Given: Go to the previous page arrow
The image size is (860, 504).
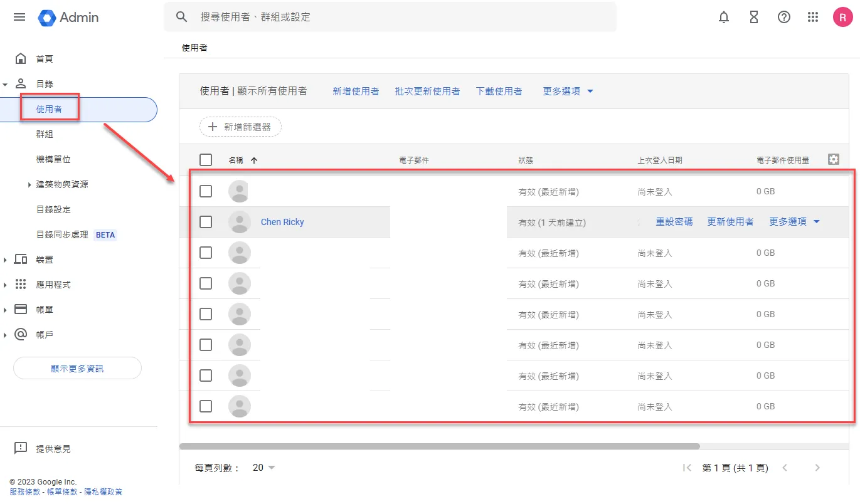Looking at the screenshot, I should pyautogui.click(x=784, y=468).
